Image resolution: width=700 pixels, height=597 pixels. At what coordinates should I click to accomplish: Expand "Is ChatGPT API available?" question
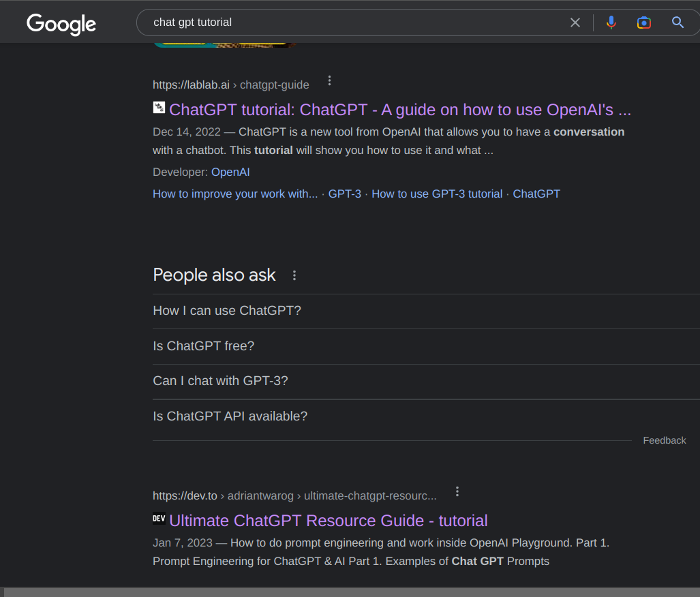click(230, 416)
